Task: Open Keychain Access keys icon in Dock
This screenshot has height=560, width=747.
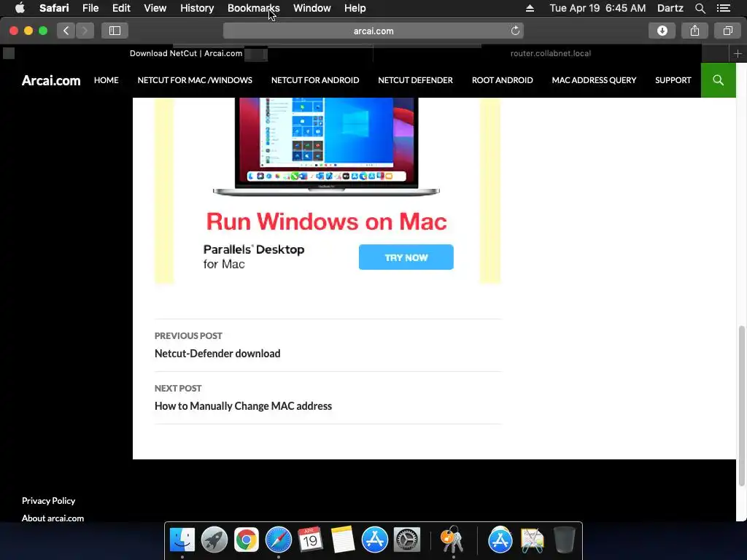Action: (452, 540)
